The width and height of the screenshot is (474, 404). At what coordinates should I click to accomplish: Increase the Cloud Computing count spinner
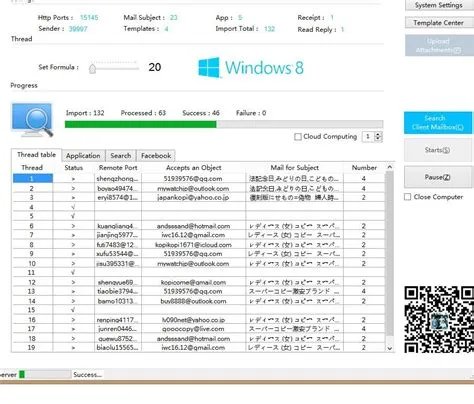[x=378, y=134]
